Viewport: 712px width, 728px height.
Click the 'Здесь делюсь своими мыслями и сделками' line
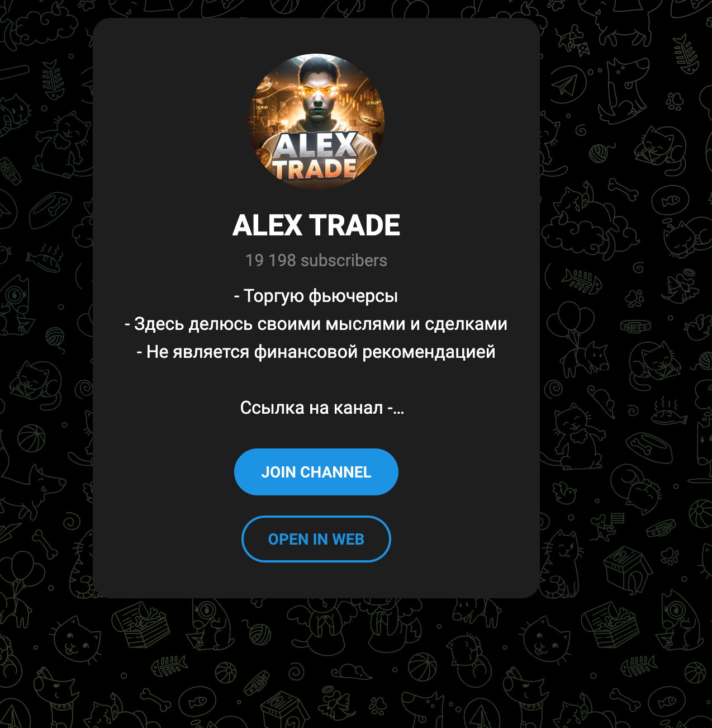coord(316,324)
